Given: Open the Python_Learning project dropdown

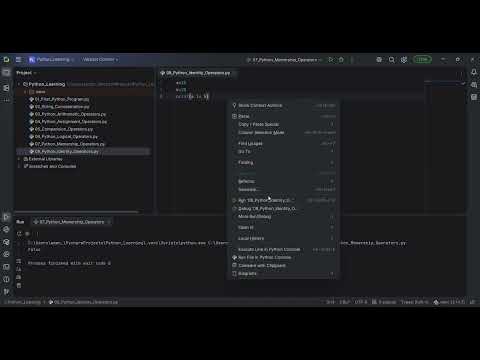Looking at the screenshot, I should pyautogui.click(x=52, y=60).
